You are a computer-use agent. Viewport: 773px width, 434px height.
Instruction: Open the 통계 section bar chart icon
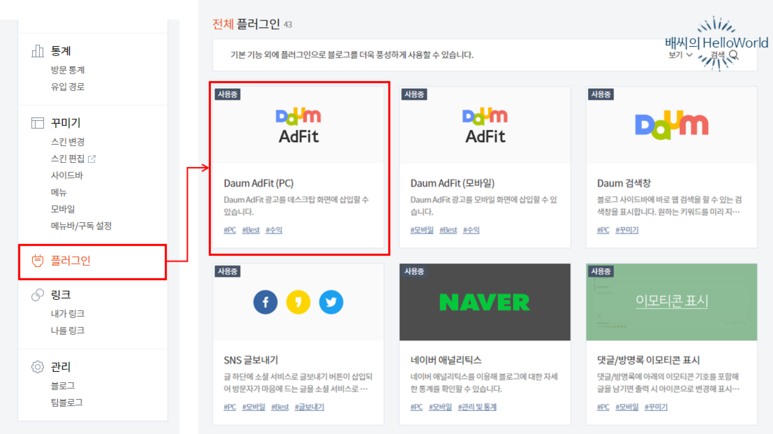pos(37,51)
